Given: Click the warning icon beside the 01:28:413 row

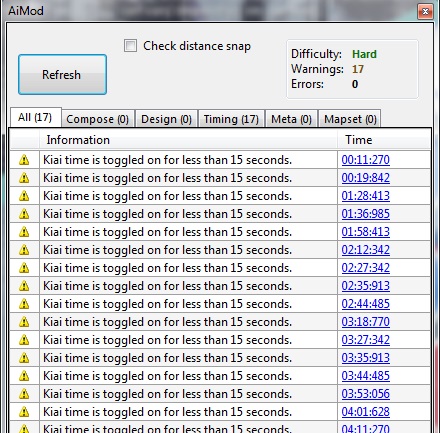Looking at the screenshot, I should pyautogui.click(x=24, y=196).
